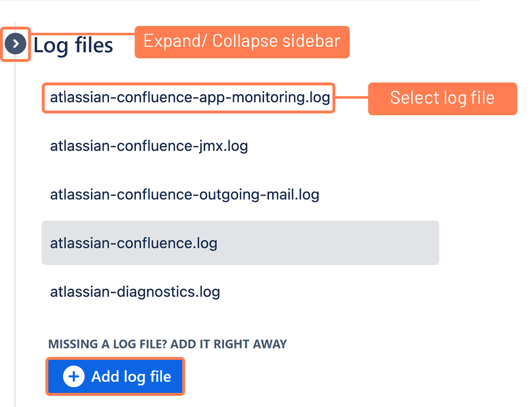Click the right-facing arrow in the dark circle
Viewport: 532px width, 407px height.
[15, 44]
